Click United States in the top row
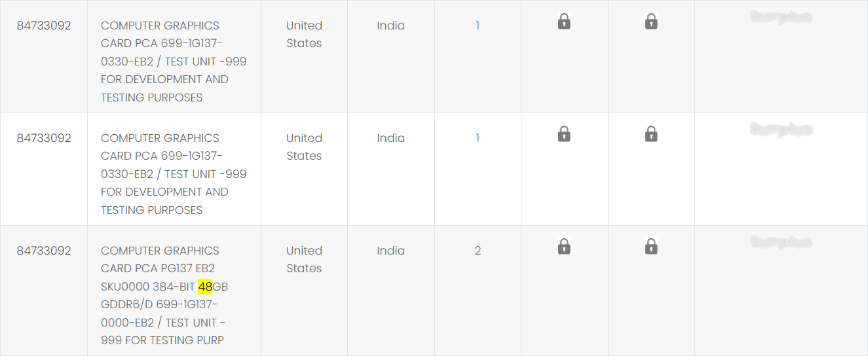The image size is (868, 356). tap(304, 34)
